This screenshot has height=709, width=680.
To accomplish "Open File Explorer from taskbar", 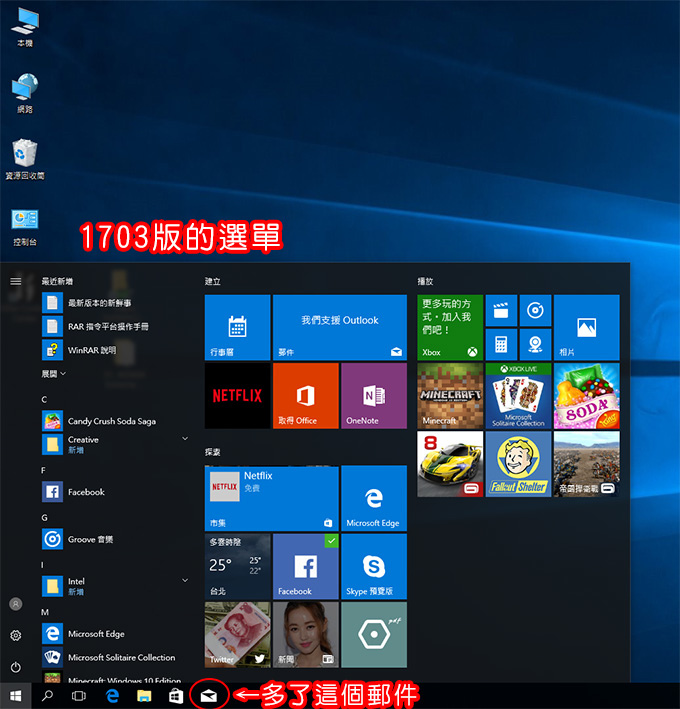I will (x=144, y=696).
